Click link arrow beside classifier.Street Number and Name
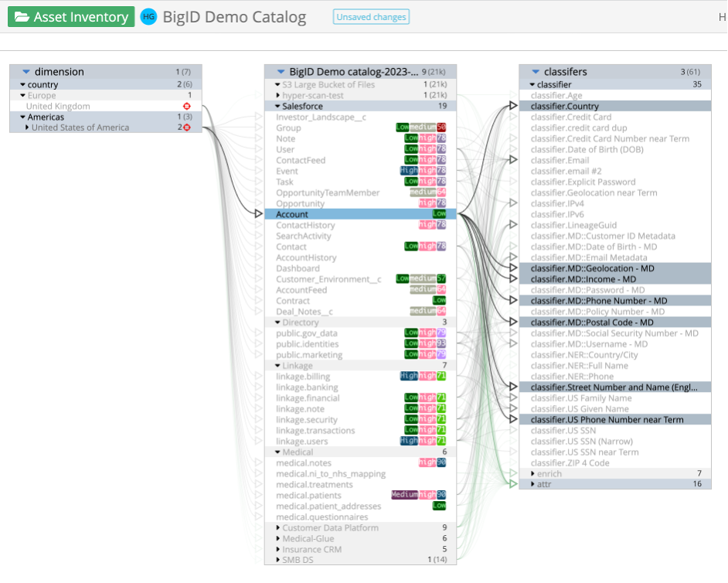Viewport: 728px width, 583px height. 513,387
